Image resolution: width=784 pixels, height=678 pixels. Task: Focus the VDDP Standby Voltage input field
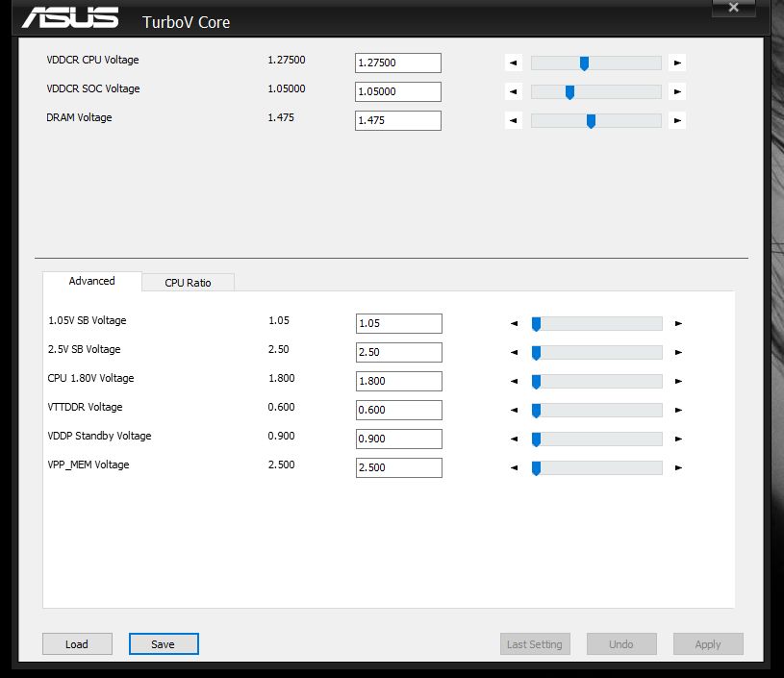pyautogui.click(x=399, y=439)
